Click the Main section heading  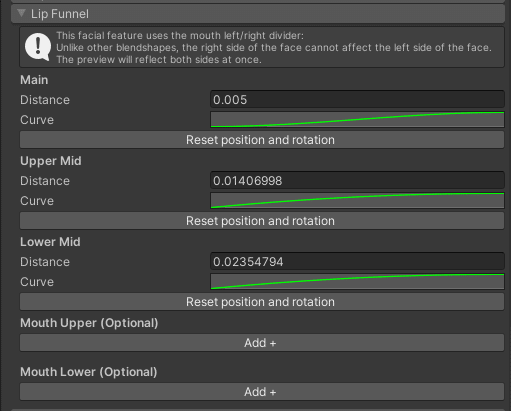click(x=34, y=80)
